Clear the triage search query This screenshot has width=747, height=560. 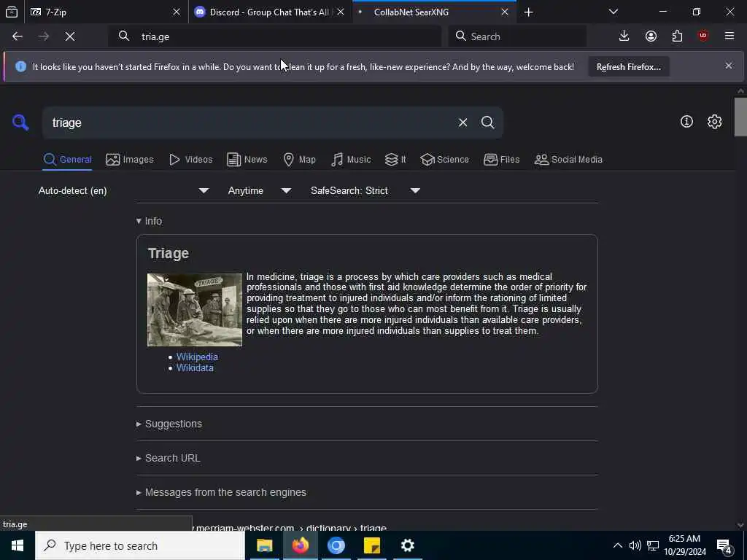(462, 122)
